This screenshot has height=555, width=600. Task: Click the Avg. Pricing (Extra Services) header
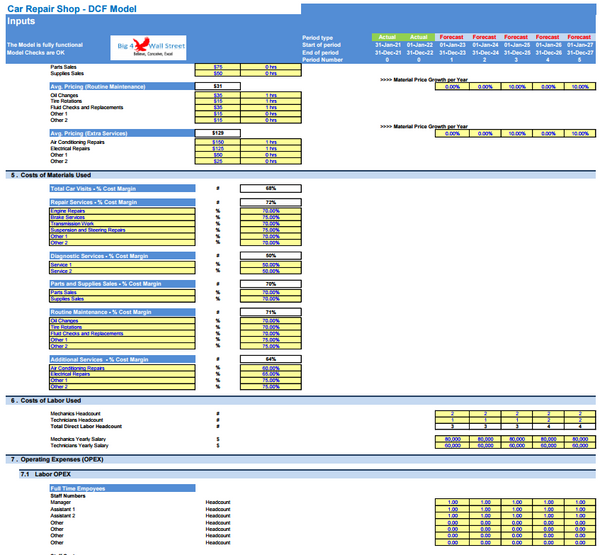click(x=91, y=133)
